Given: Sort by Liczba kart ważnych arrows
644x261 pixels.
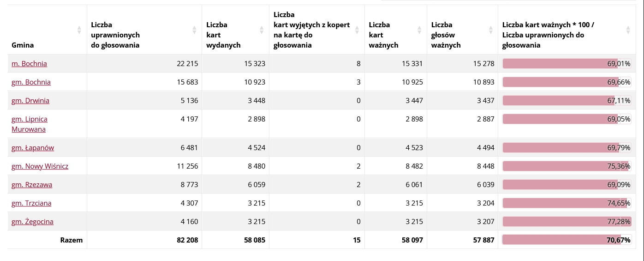Looking at the screenshot, I should [x=419, y=30].
